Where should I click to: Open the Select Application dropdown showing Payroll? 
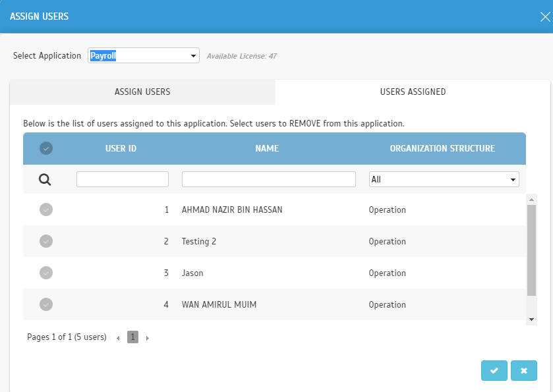click(x=144, y=56)
